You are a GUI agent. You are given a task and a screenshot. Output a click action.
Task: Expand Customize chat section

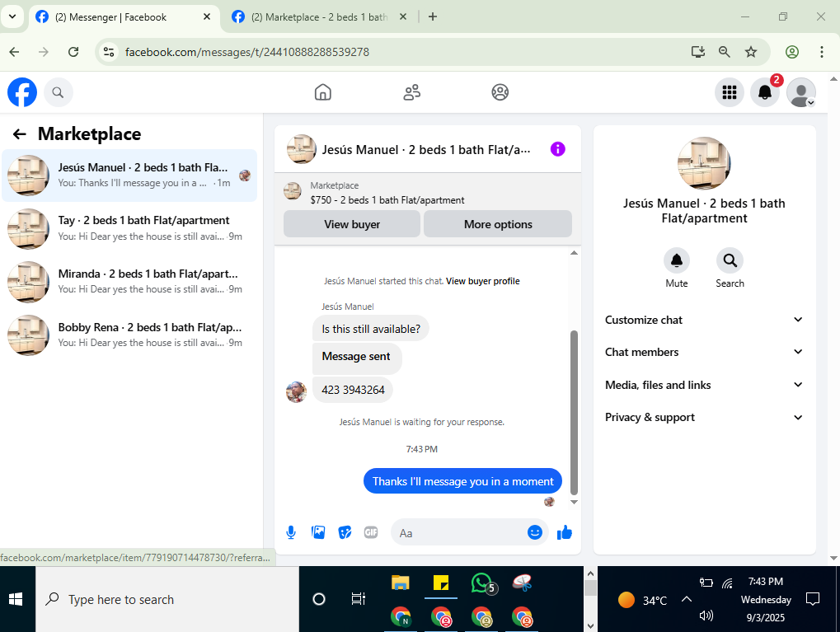[704, 320]
